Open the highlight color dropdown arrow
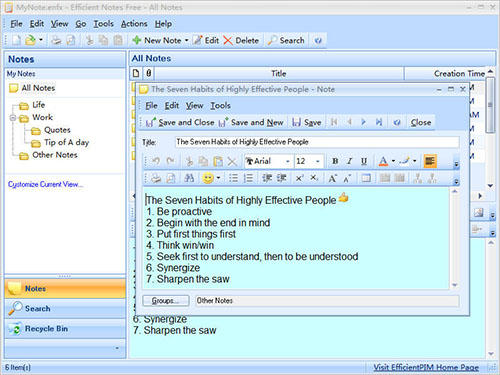 (415, 161)
